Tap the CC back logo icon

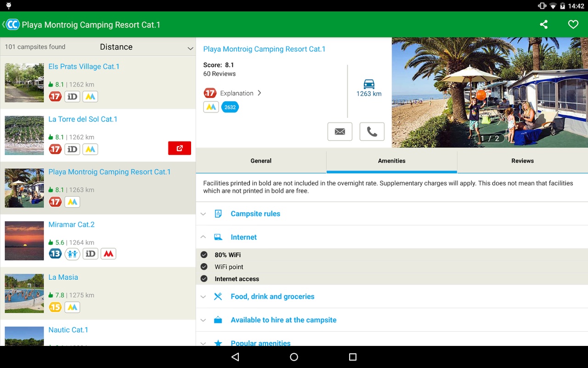pos(12,24)
